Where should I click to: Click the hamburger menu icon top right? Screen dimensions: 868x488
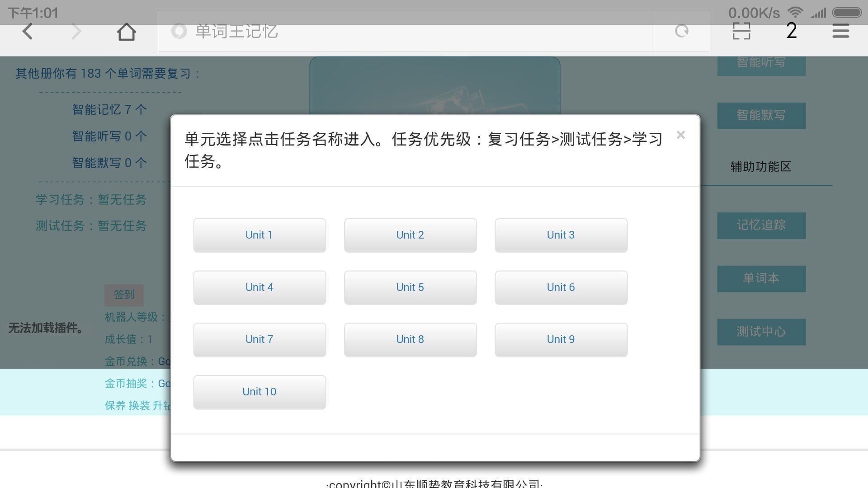point(841,32)
